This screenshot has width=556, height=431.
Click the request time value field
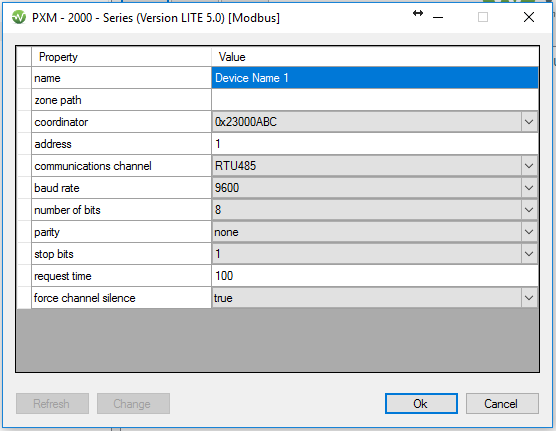(375, 276)
